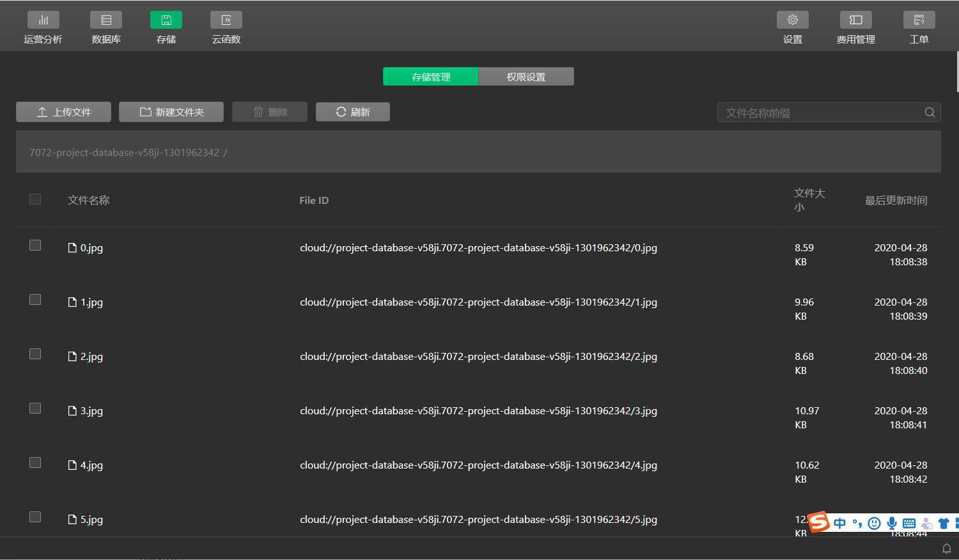Open the 运营分析 analytics icon
The width and height of the screenshot is (959, 560).
[43, 20]
